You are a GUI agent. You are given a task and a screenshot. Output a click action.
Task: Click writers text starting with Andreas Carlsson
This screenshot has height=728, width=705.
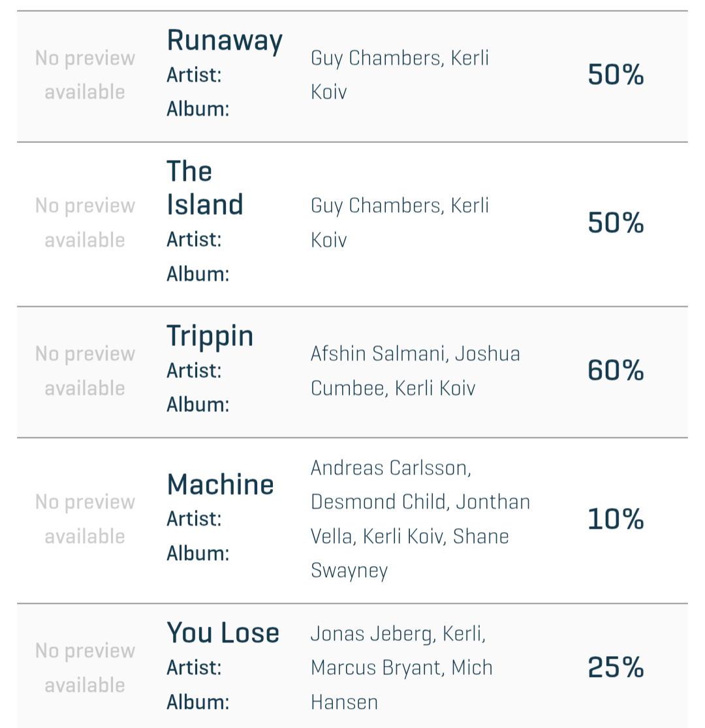[420, 519]
